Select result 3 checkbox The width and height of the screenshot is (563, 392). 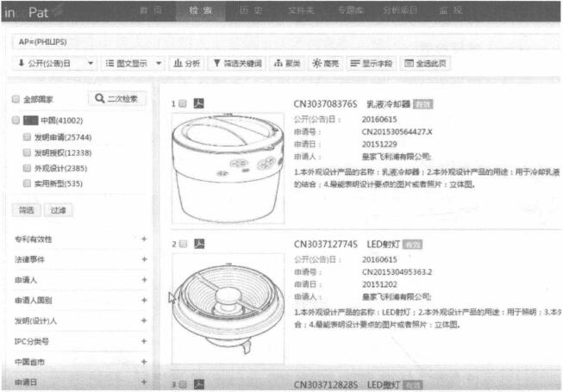183,384
